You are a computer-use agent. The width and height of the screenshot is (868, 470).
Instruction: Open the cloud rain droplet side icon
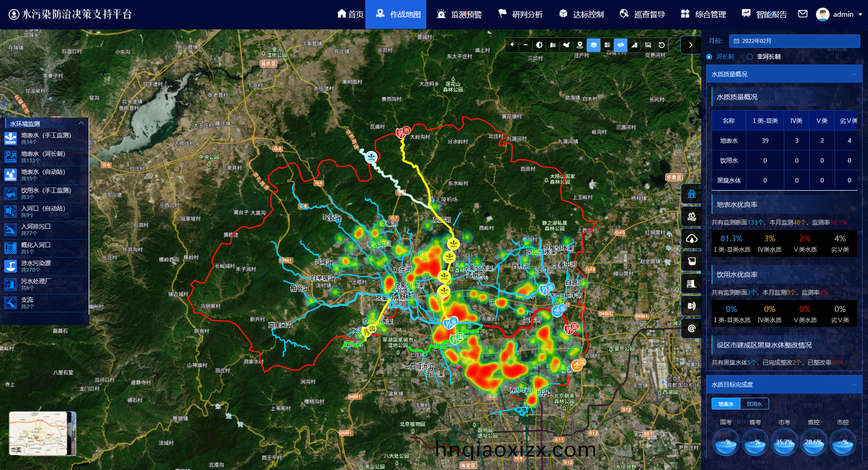[x=691, y=239]
